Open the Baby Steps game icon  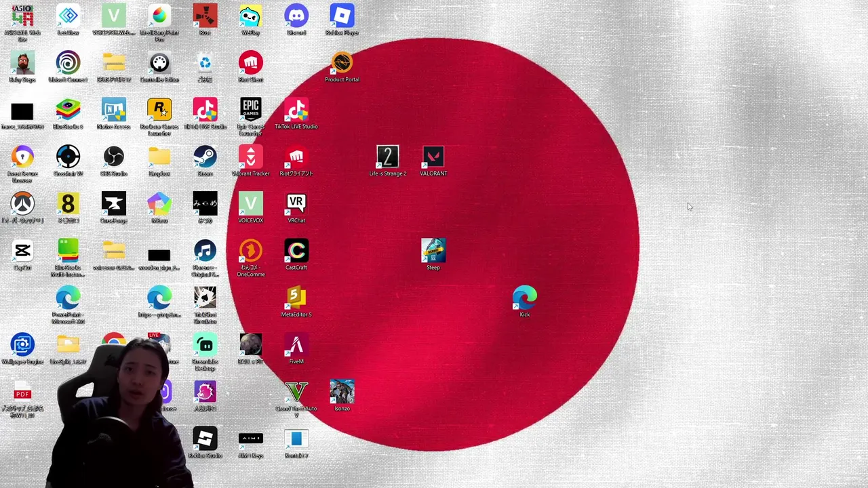click(x=22, y=63)
